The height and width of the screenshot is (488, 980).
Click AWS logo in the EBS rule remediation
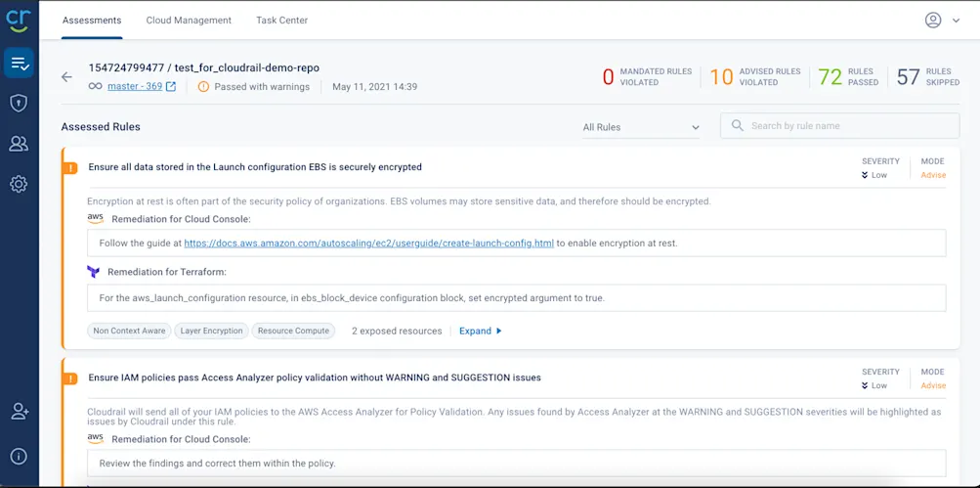coord(95,218)
